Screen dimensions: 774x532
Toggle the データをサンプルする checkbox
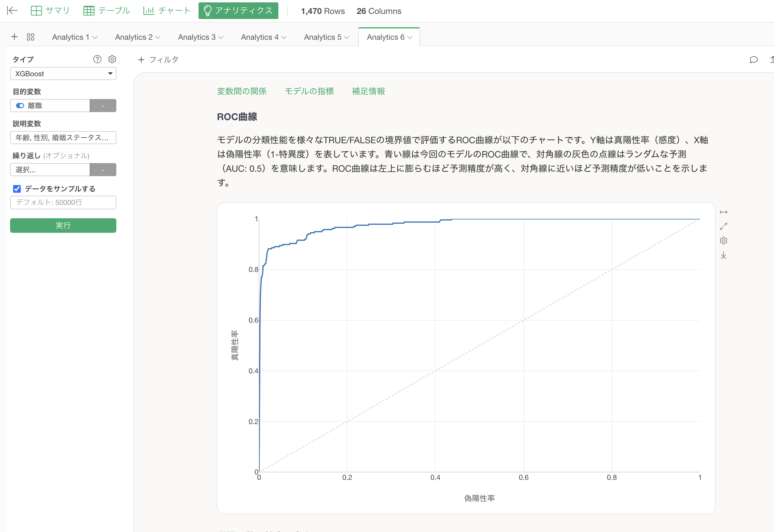pos(17,189)
